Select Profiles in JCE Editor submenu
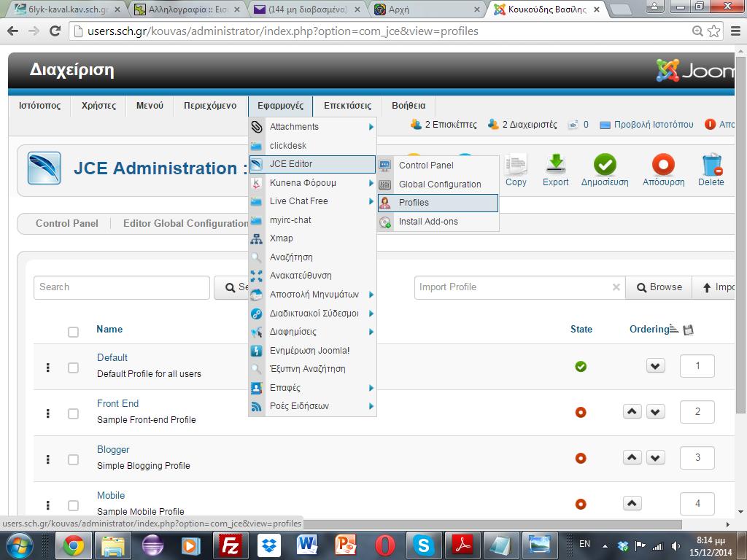The width and height of the screenshot is (747, 560). (438, 203)
